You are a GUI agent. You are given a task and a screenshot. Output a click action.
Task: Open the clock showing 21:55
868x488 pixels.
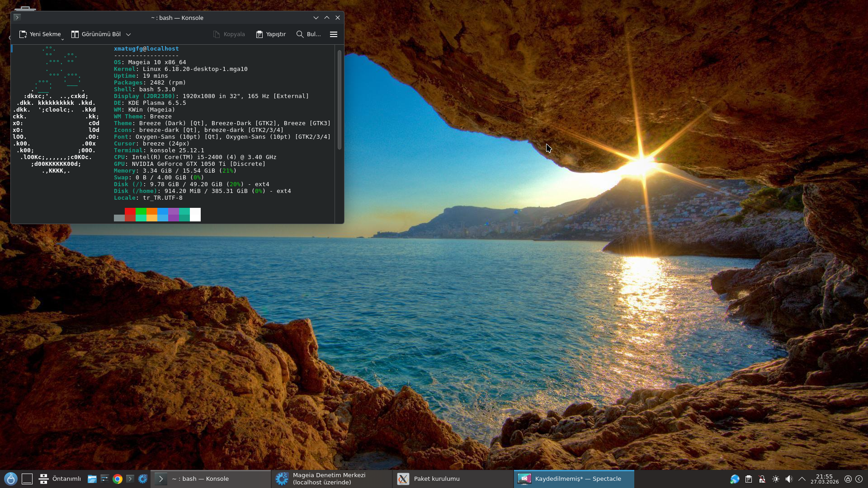(824, 479)
